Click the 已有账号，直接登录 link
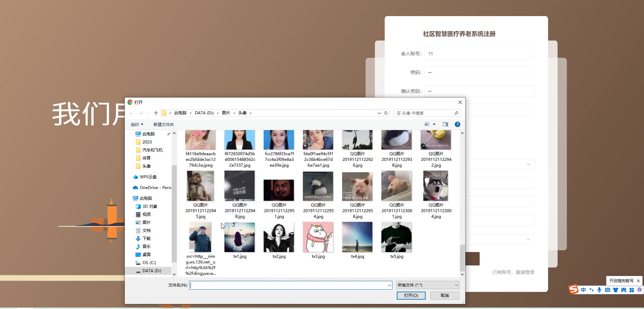 click(513, 272)
